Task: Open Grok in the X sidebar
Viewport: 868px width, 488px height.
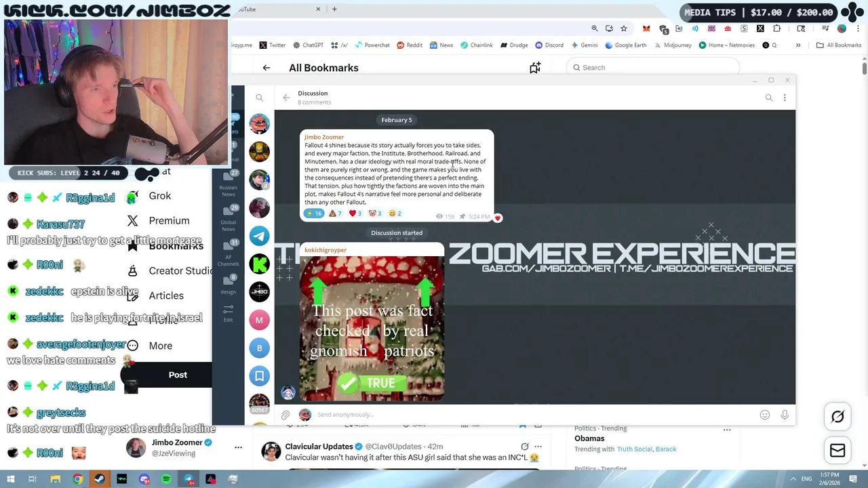Action: point(149,196)
